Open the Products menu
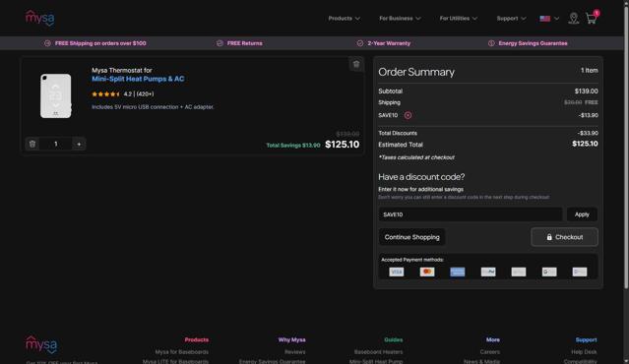Screen dimensions: 629x364 [344, 19]
